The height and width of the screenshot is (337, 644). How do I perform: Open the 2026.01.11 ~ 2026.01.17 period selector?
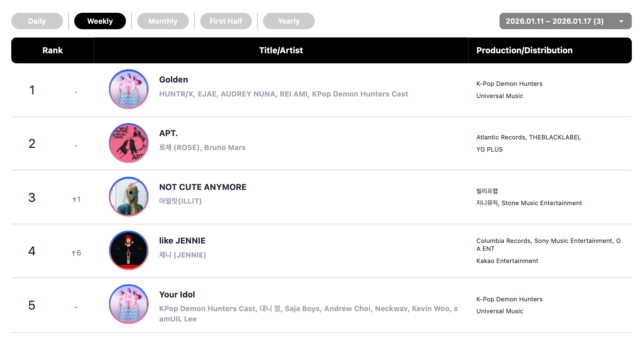[x=554, y=21]
